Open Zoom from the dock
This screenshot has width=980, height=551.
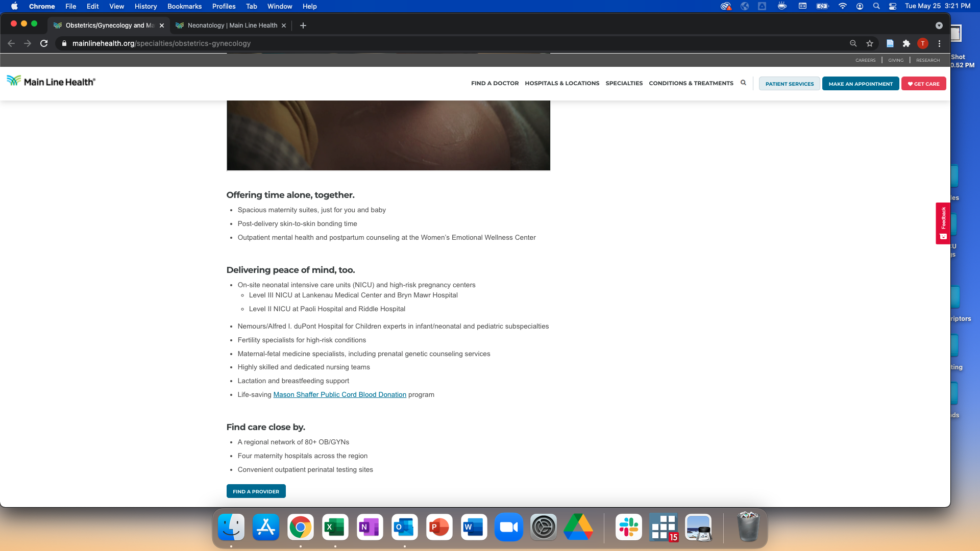tap(508, 527)
